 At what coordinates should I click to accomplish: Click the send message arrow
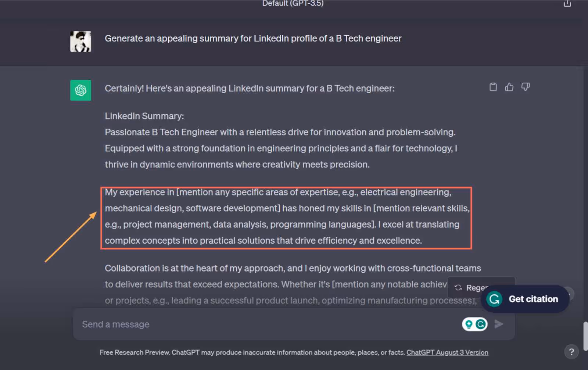point(499,324)
